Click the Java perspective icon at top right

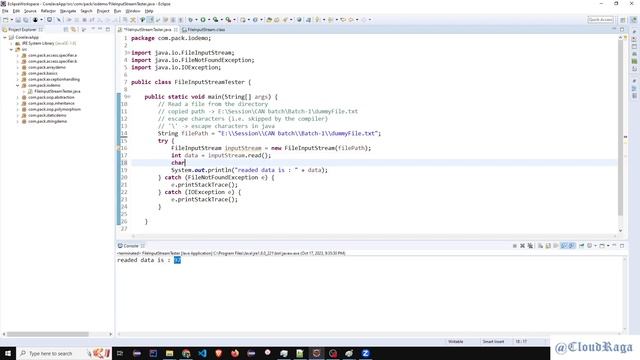tap(633, 20)
